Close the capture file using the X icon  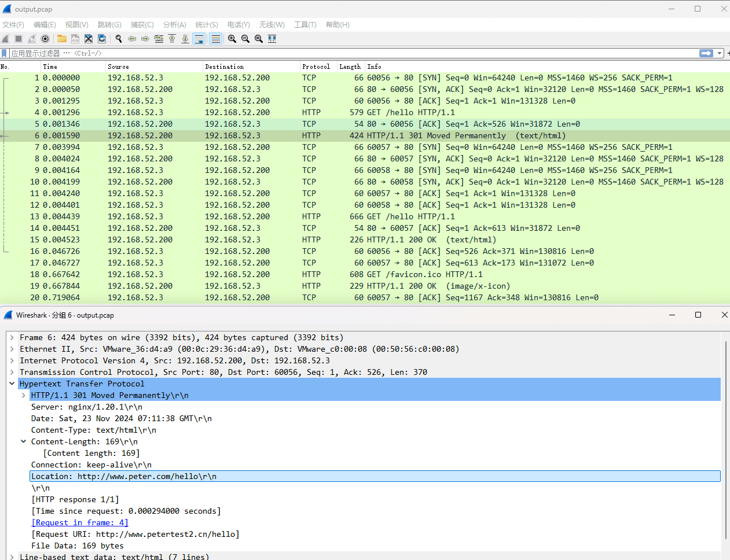tap(89, 39)
